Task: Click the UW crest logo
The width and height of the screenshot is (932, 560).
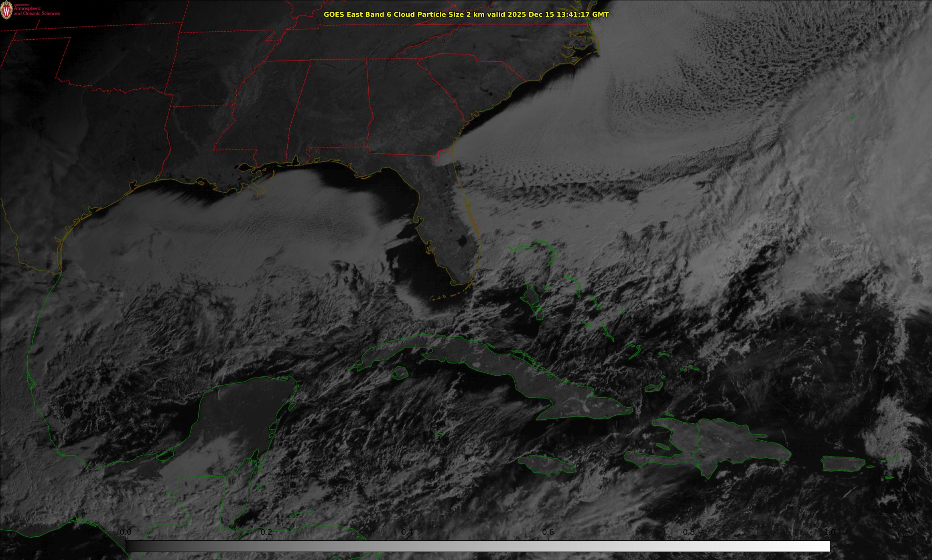Action: click(6, 11)
